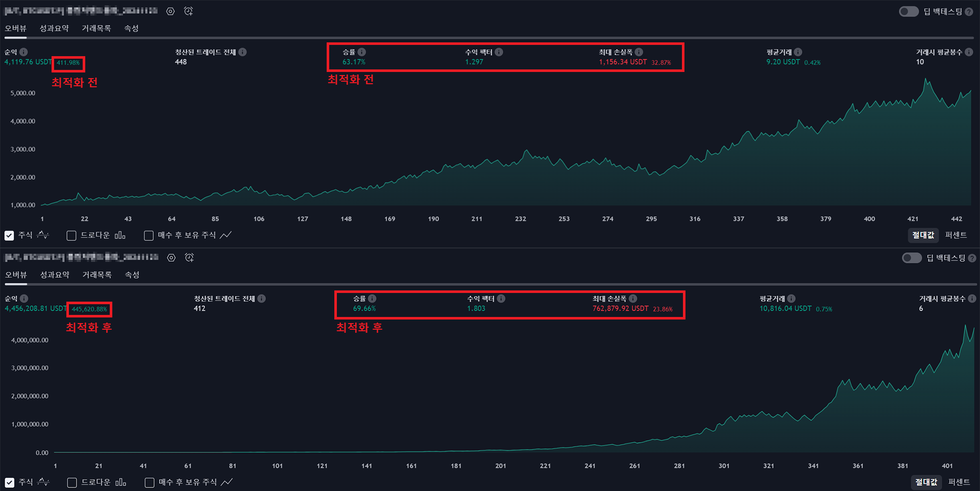The width and height of the screenshot is (980, 491).
Task: Click info icon next to upper 승률
Action: 361,52
